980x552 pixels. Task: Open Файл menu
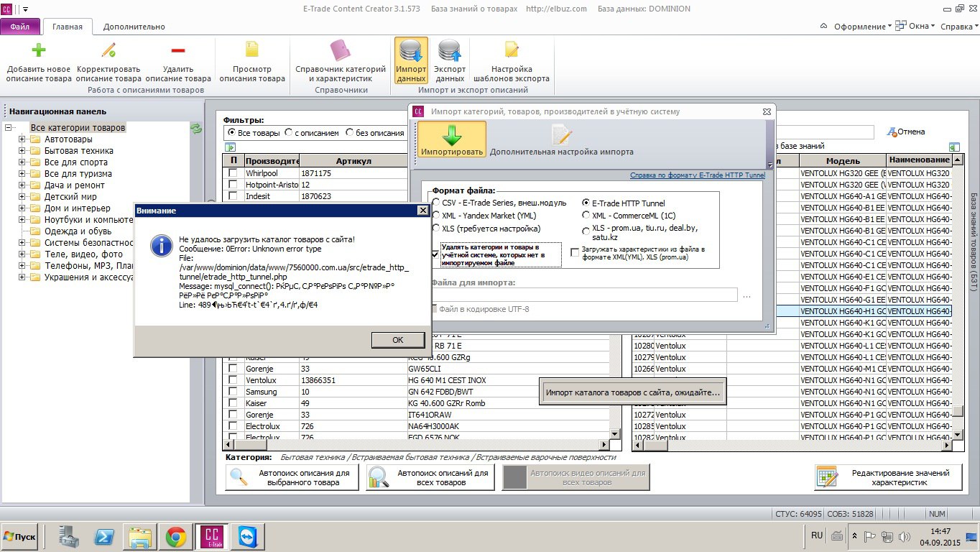20,27
